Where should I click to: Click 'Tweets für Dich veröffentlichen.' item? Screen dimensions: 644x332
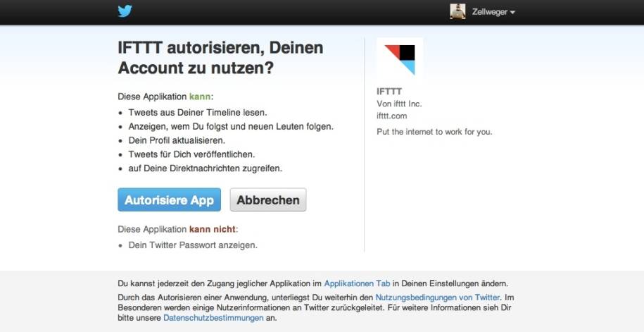(x=192, y=154)
